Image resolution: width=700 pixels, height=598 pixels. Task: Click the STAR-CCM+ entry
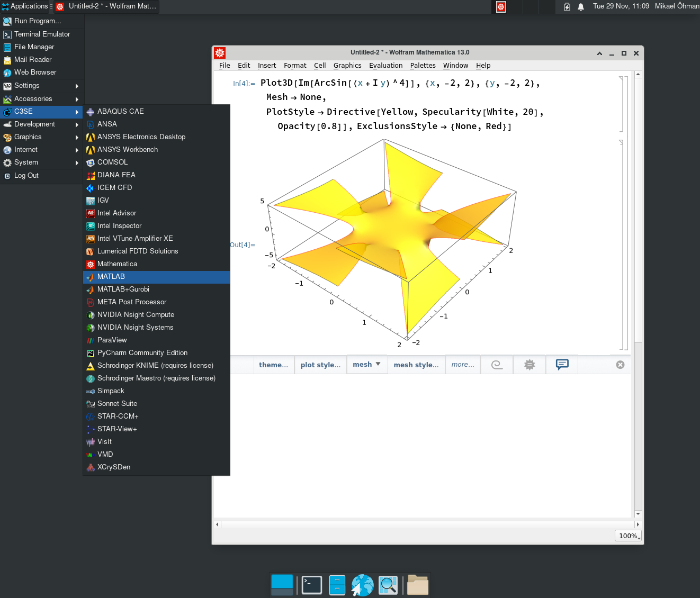pyautogui.click(x=157, y=416)
